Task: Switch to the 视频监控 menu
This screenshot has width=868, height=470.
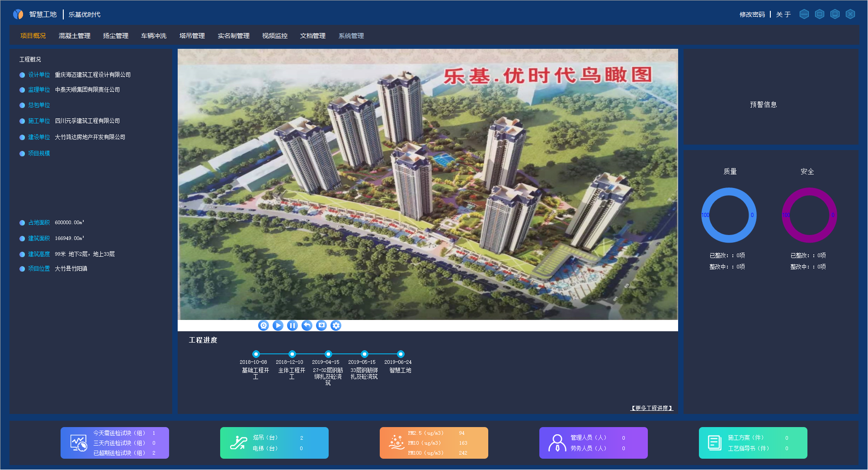Action: click(275, 36)
